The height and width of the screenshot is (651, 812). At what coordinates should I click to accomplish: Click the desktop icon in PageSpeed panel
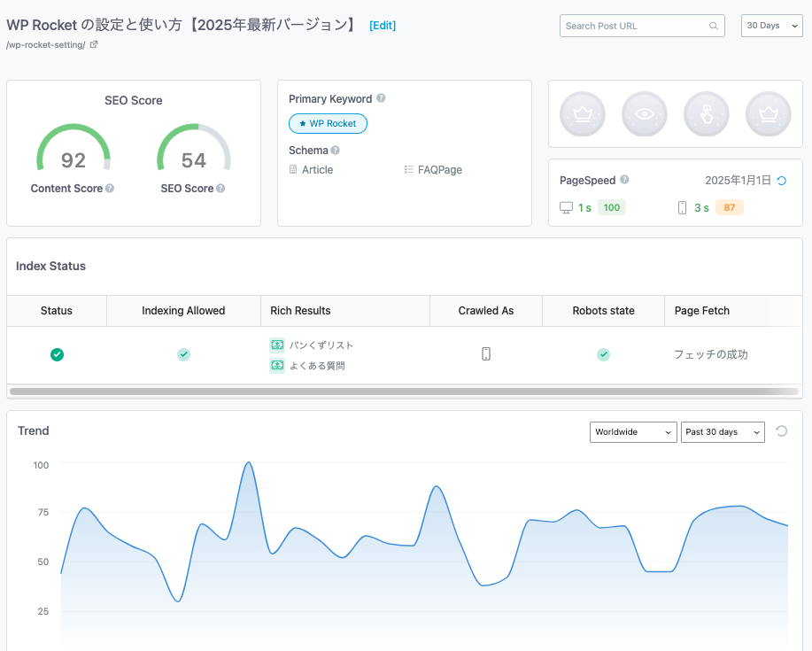565,206
